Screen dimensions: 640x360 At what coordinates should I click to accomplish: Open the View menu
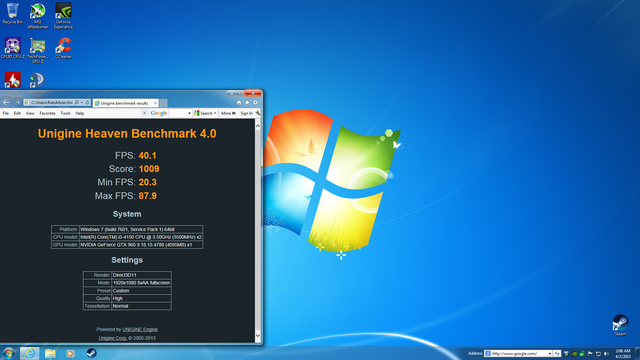(30, 113)
